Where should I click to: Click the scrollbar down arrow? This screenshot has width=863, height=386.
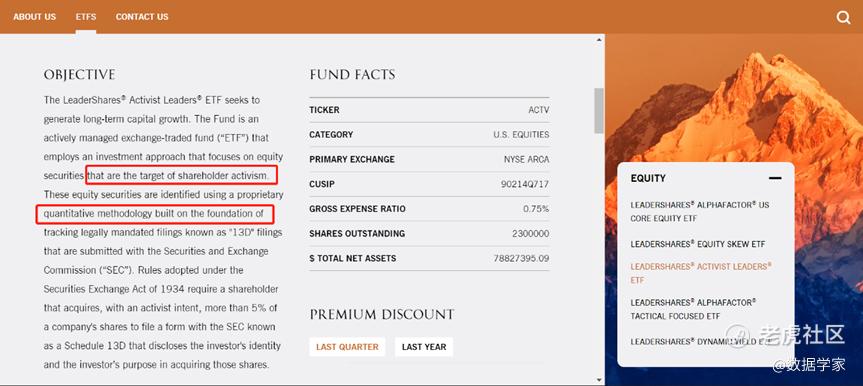point(599,379)
